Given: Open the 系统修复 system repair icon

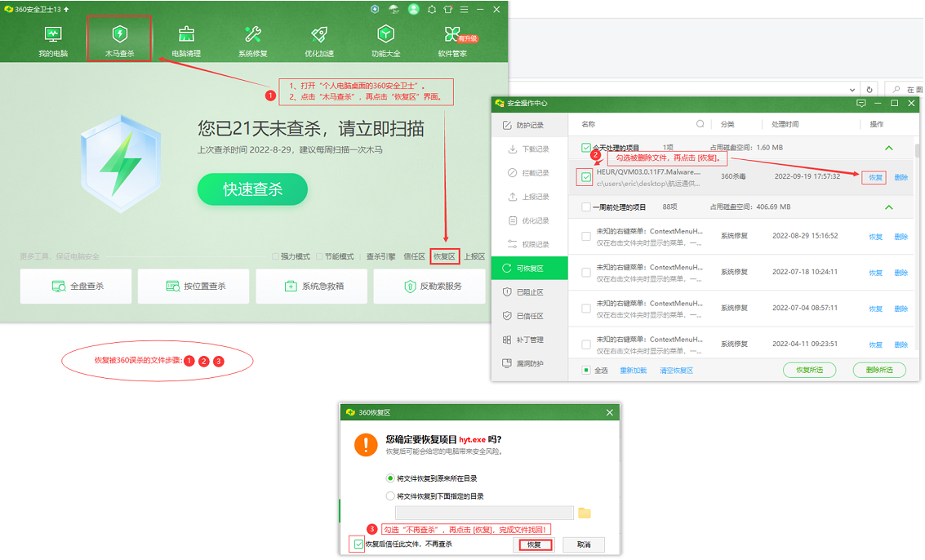Looking at the screenshot, I should click(x=252, y=35).
